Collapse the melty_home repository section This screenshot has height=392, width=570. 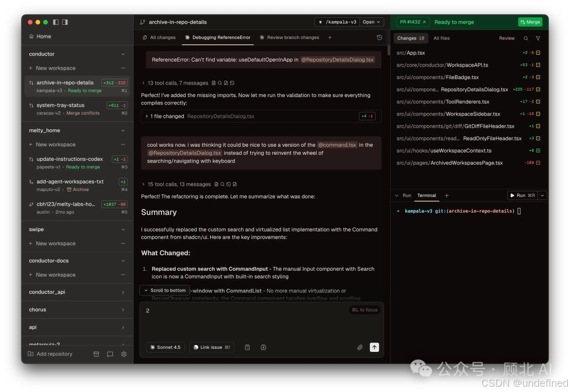pos(123,130)
